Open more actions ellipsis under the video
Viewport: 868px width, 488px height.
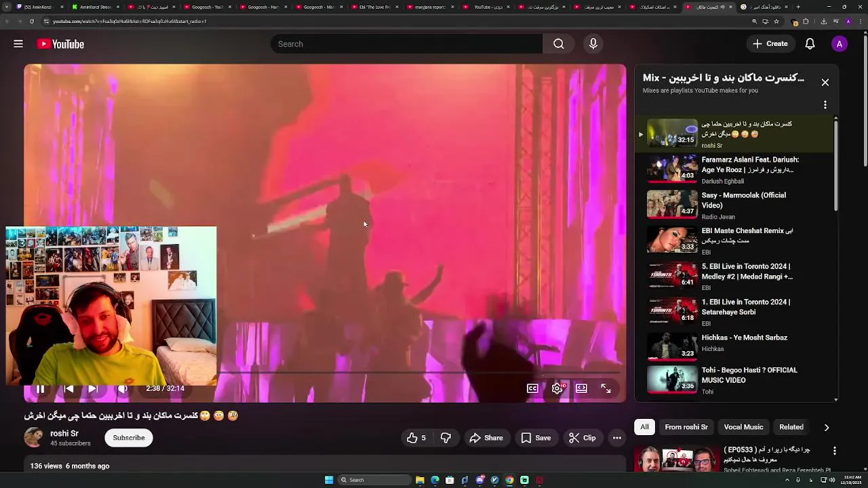tap(617, 438)
